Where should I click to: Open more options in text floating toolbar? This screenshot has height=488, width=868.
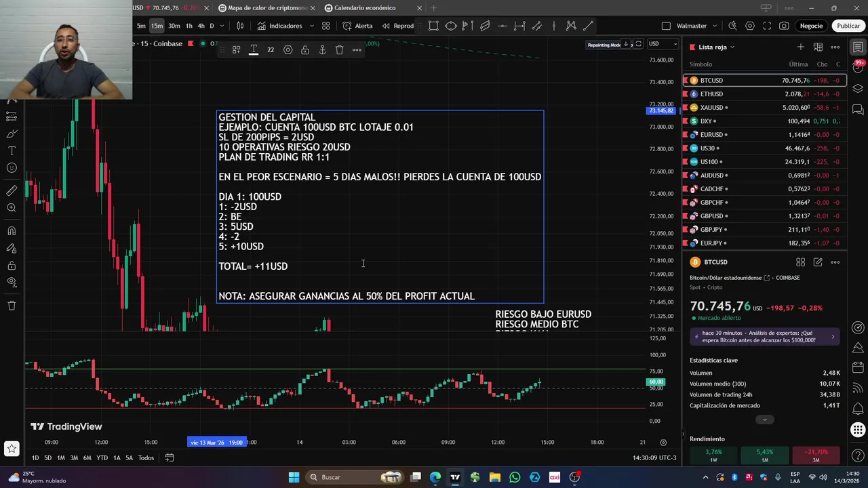[x=357, y=50]
